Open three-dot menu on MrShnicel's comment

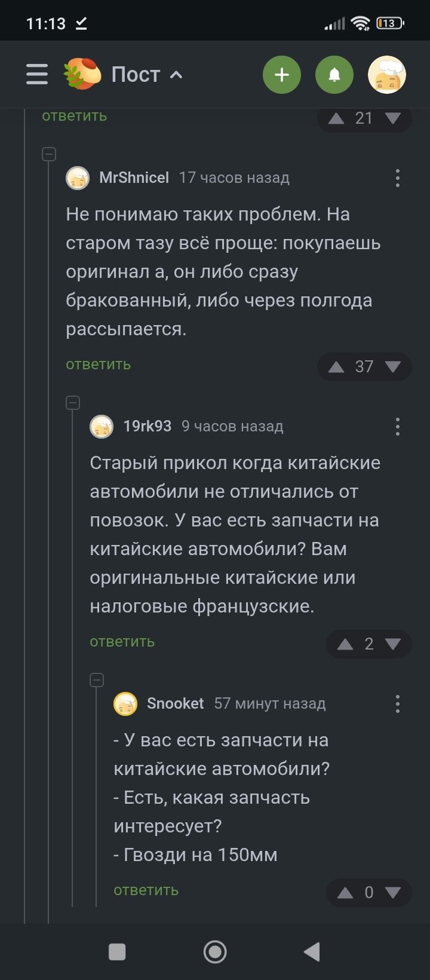point(398,178)
